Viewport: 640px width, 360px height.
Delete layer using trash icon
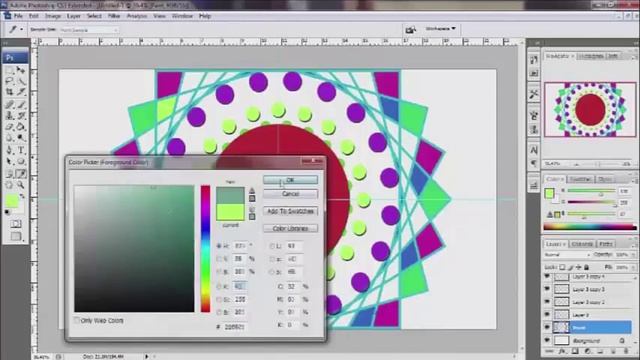(x=626, y=351)
